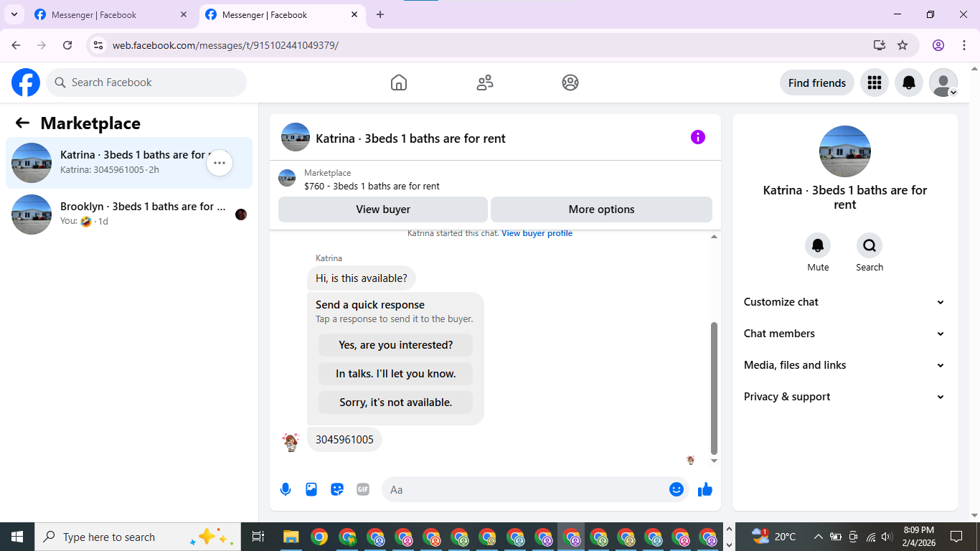The height and width of the screenshot is (551, 980).
Task: Expand Customize chat section
Action: 844,302
